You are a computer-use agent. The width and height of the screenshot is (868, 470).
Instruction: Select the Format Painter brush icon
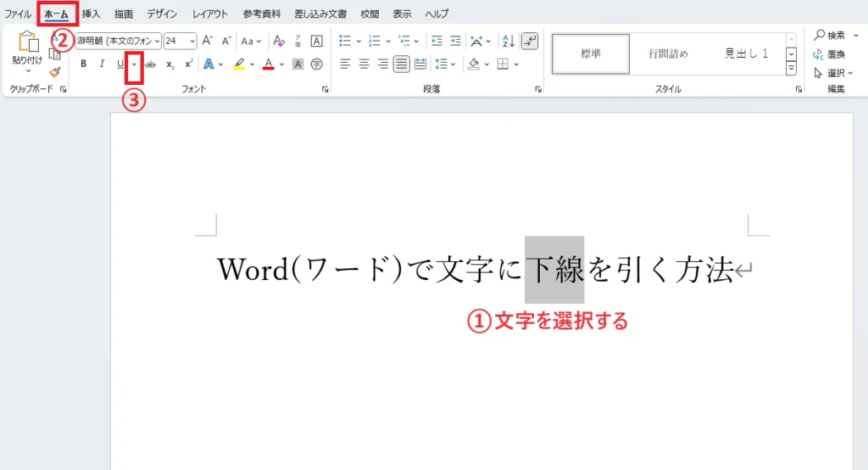[55, 72]
